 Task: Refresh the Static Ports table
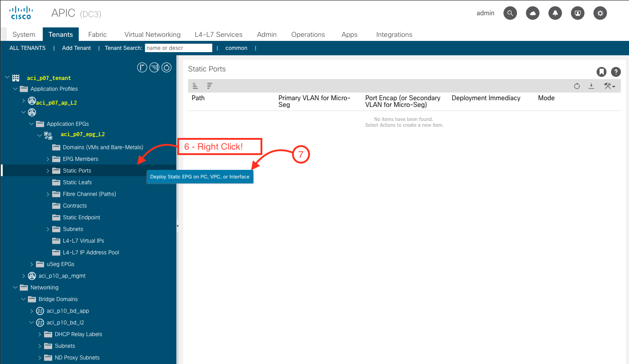pyautogui.click(x=577, y=86)
